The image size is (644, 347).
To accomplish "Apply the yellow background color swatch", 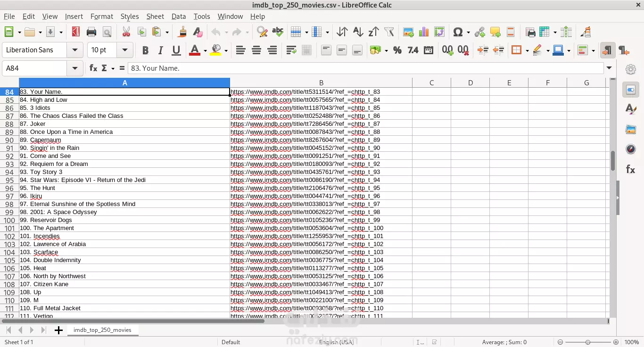I will click(216, 50).
